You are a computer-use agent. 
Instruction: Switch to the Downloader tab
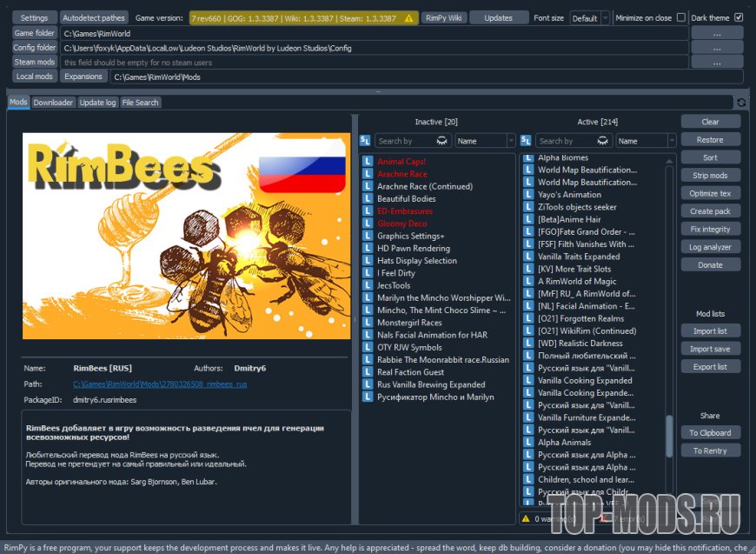click(x=53, y=103)
